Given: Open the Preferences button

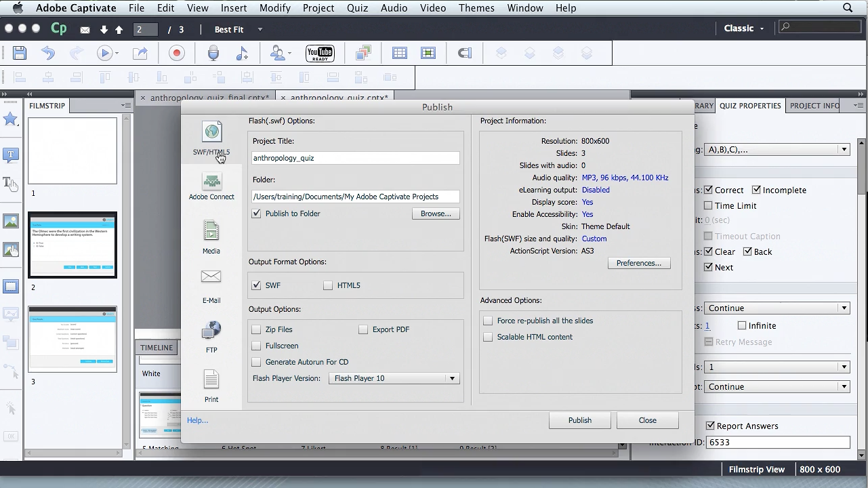Looking at the screenshot, I should (x=638, y=263).
